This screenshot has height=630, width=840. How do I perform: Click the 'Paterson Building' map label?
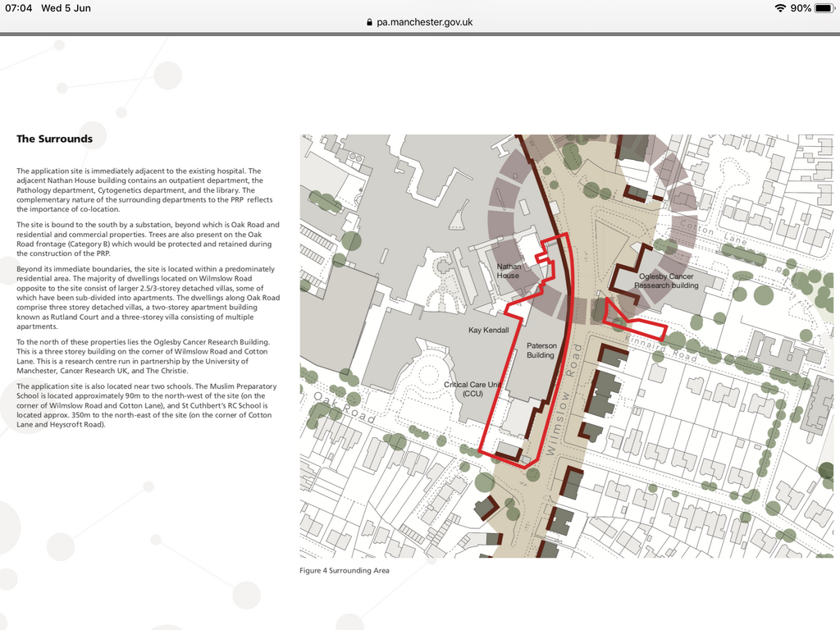pos(541,350)
